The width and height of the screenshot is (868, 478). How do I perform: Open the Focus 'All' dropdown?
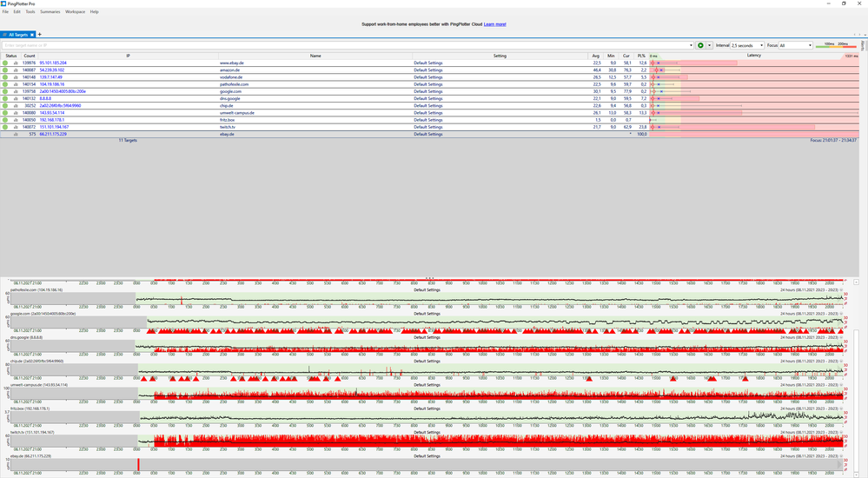coord(796,45)
